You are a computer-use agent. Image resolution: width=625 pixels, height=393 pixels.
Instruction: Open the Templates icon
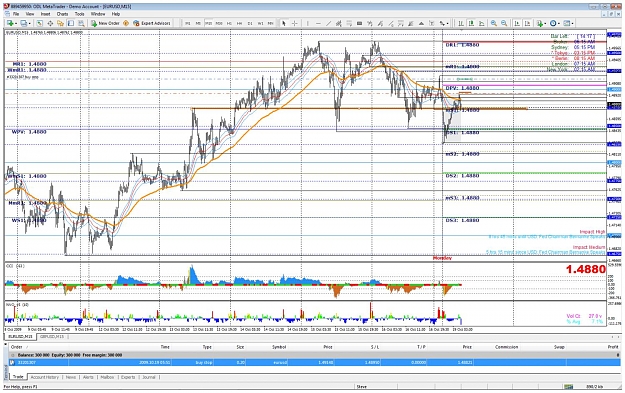tap(566, 23)
